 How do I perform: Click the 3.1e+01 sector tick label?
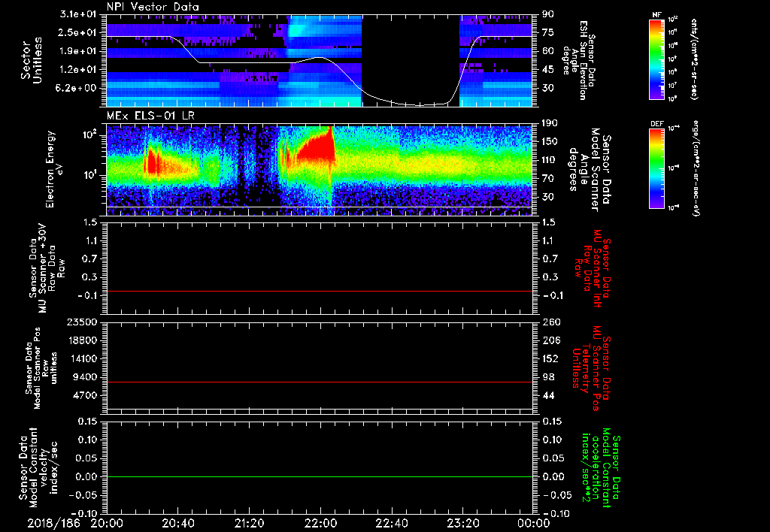pyautogui.click(x=80, y=14)
